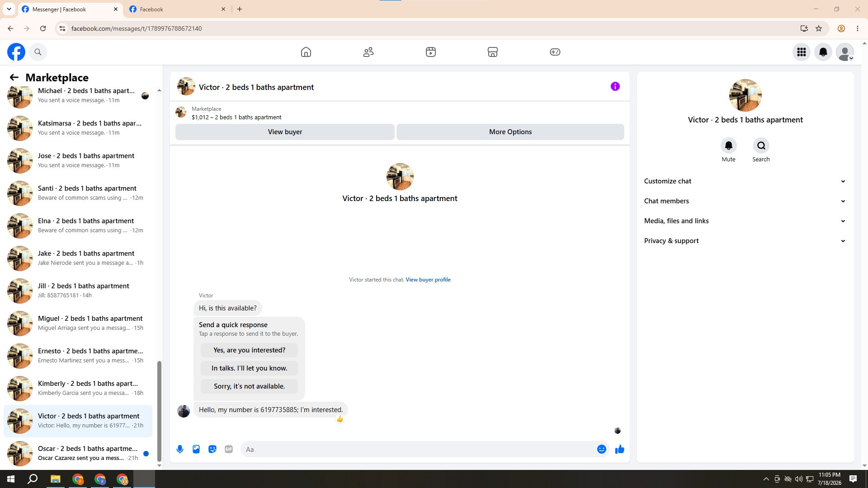Open Kimberly's apartment chat
The width and height of the screenshot is (868, 488).
[78, 388]
